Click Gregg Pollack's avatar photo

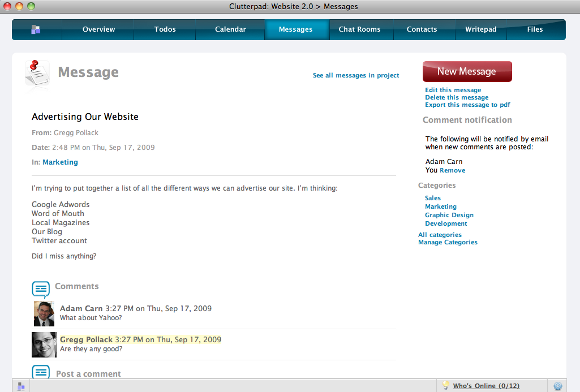pos(44,345)
